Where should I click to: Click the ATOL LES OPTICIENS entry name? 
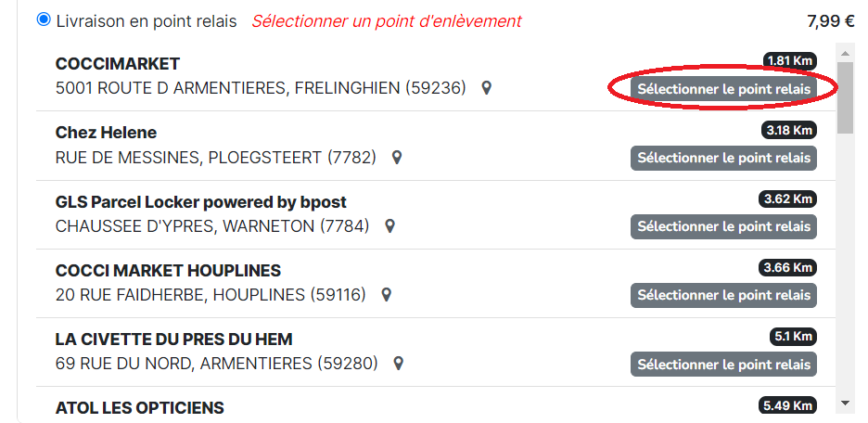(139, 408)
